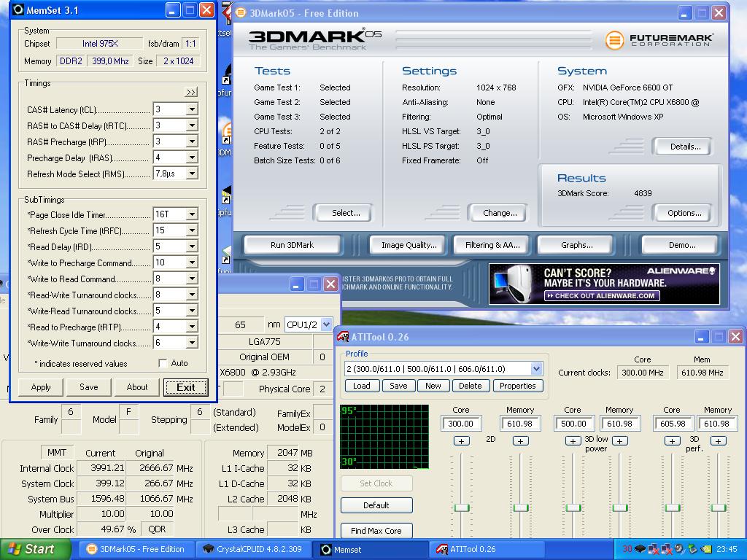Click Options... under Results
The height and width of the screenshot is (560, 747).
tap(684, 213)
